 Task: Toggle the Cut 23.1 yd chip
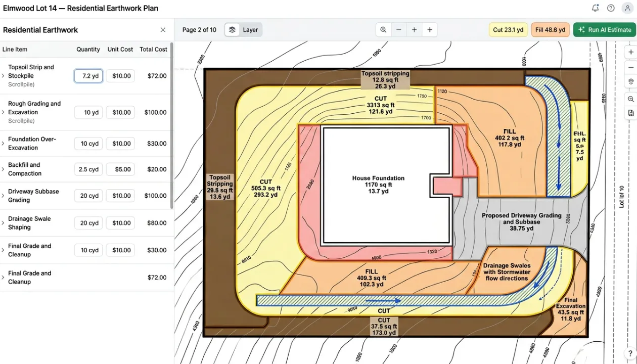pyautogui.click(x=508, y=29)
